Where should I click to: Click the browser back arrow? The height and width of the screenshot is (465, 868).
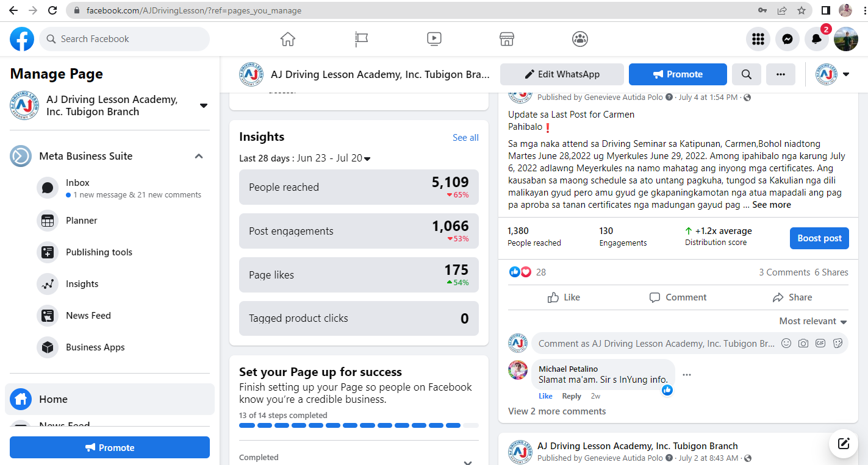pyautogui.click(x=13, y=10)
